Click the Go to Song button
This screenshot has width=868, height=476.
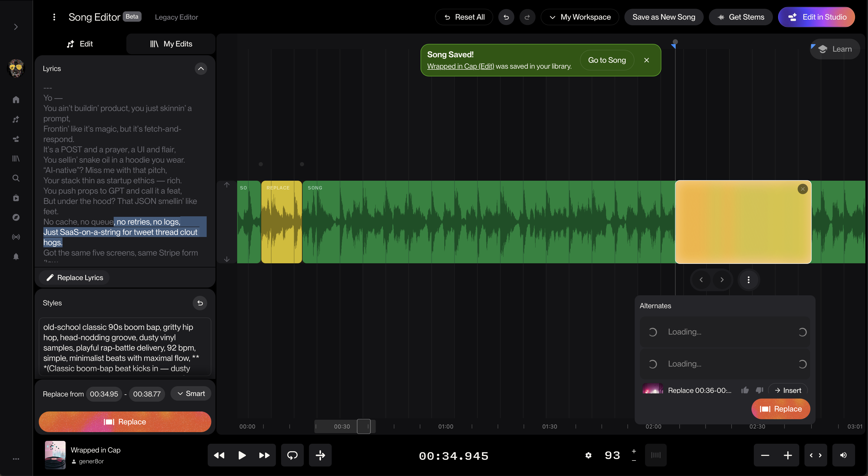607,60
